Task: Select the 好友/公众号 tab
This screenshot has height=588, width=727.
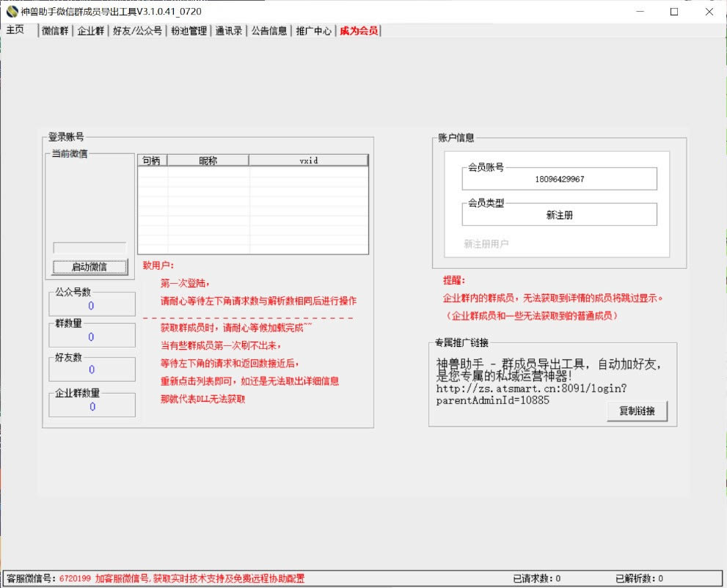Action: coord(137,31)
